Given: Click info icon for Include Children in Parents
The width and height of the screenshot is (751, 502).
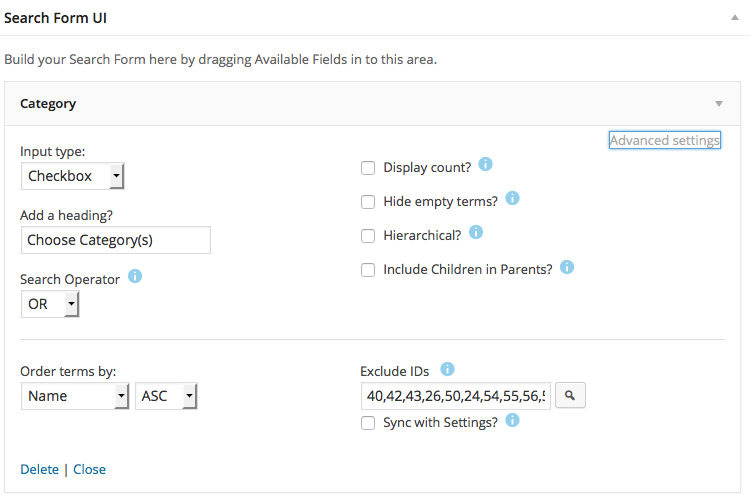Looking at the screenshot, I should 567,267.
